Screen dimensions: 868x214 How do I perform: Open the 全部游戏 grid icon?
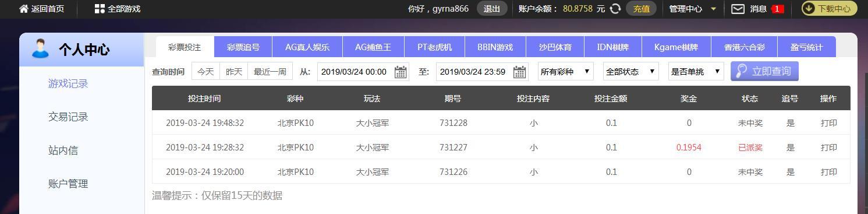pos(100,9)
